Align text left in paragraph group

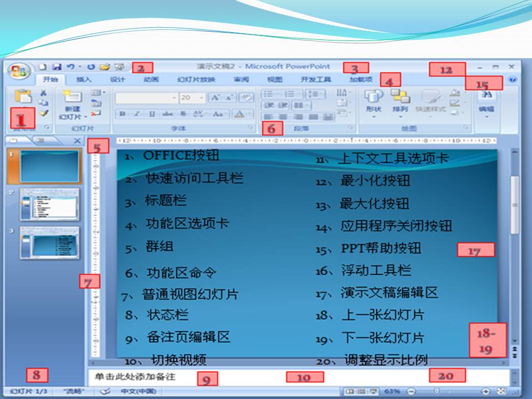tap(268, 117)
